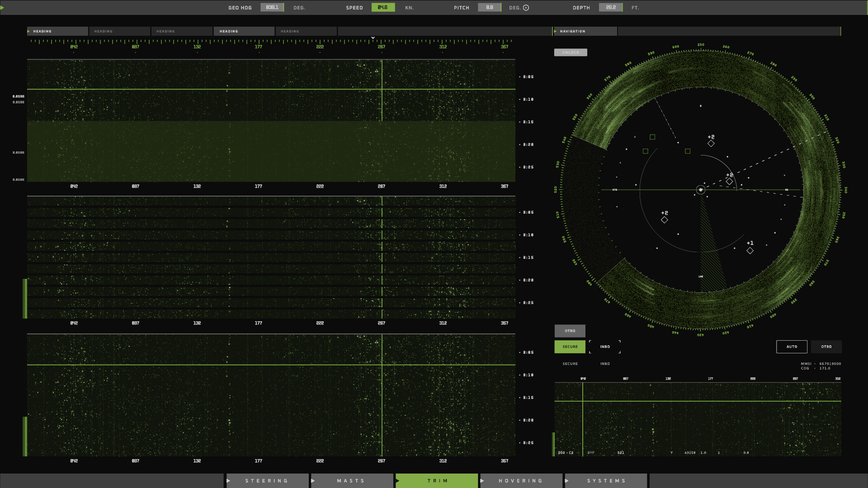Click the pitch reference circle icon
Image resolution: width=868 pixels, height=488 pixels.
526,8
